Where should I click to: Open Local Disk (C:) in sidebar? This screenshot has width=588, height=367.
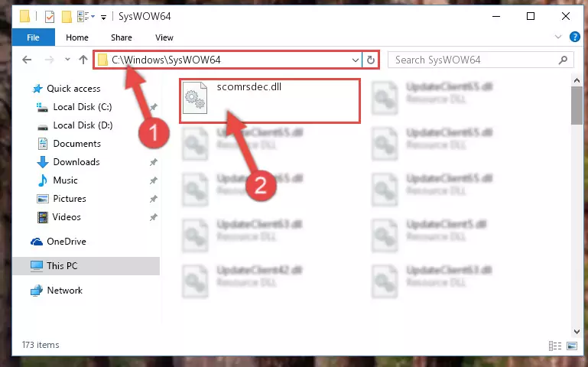click(83, 107)
